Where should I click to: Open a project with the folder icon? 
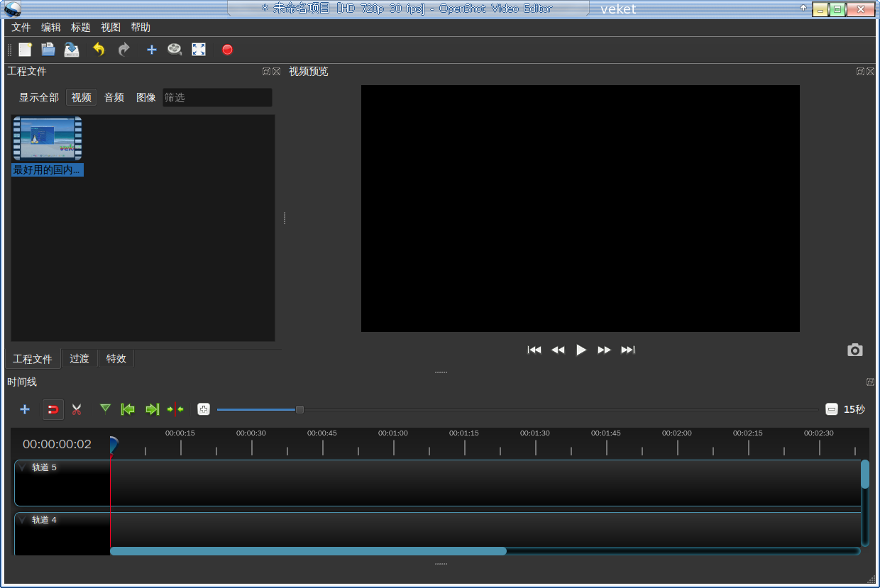tap(48, 50)
